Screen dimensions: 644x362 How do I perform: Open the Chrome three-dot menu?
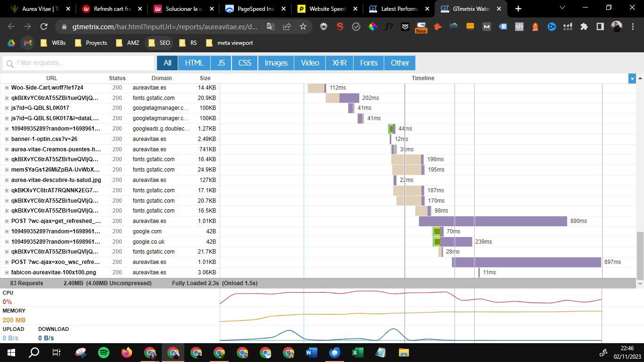point(633,27)
